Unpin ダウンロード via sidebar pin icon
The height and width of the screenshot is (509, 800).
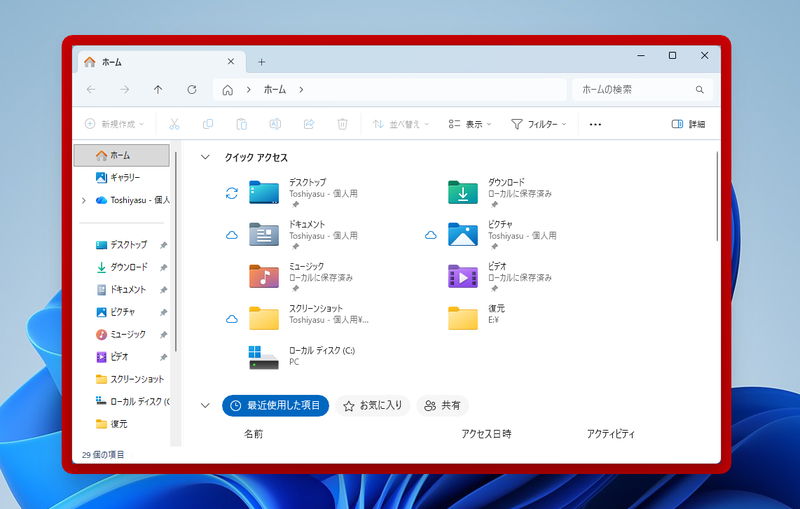[x=163, y=267]
